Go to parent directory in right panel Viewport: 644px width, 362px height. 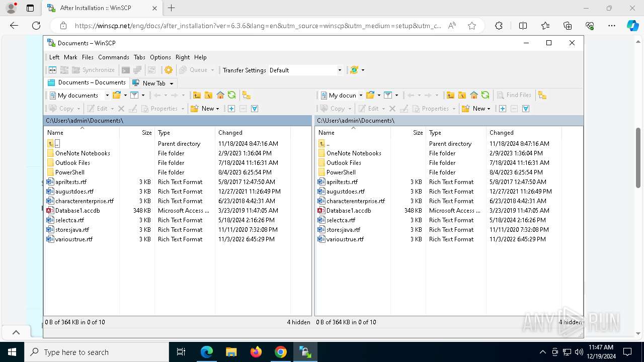(450, 95)
